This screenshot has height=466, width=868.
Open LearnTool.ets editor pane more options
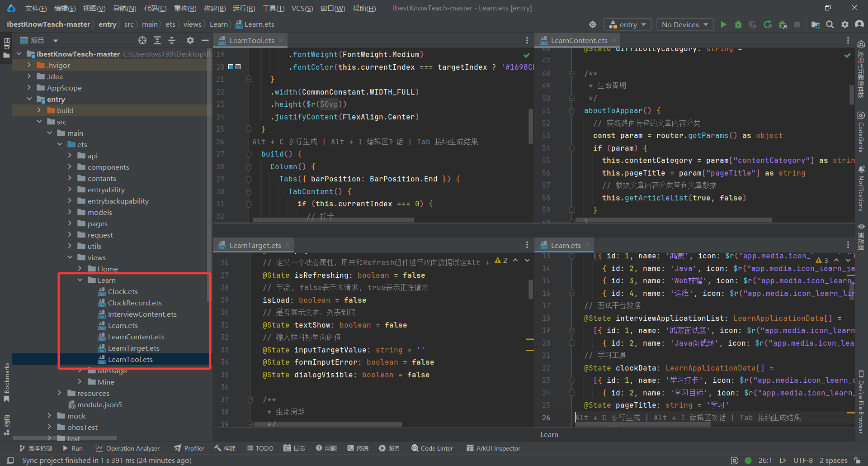tap(527, 40)
